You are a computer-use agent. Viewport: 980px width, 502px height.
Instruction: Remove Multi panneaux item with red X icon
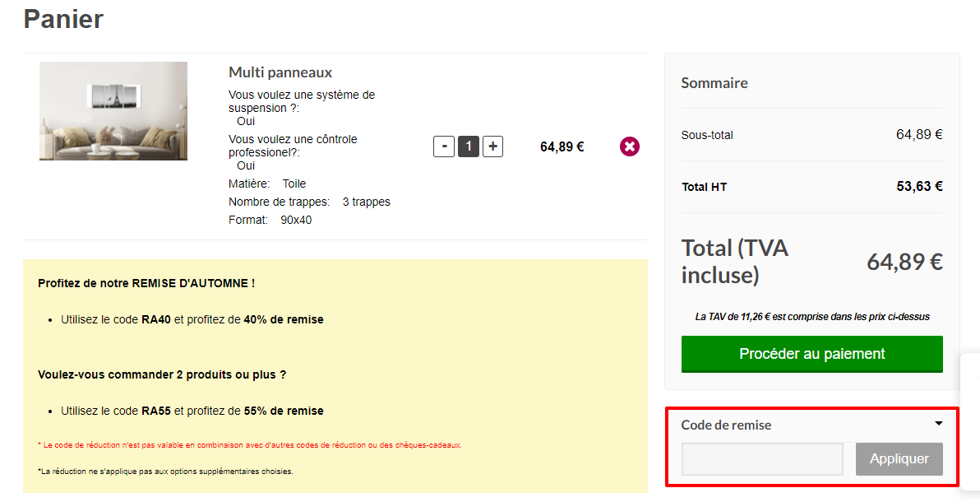(x=630, y=146)
